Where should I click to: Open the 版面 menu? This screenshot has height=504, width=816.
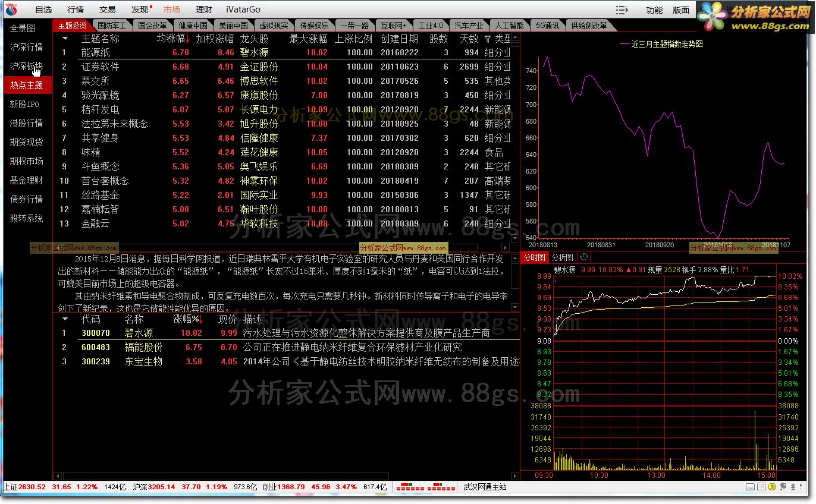(x=681, y=10)
